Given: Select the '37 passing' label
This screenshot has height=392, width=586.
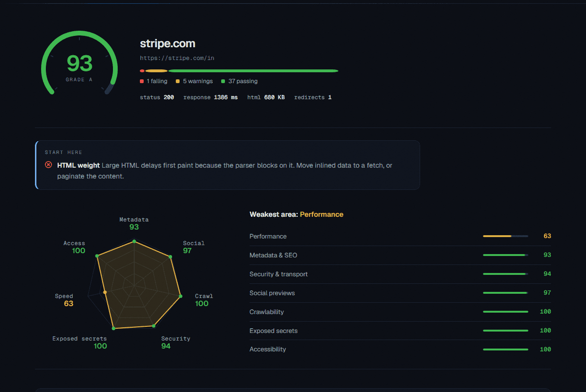Looking at the screenshot, I should click(x=243, y=81).
